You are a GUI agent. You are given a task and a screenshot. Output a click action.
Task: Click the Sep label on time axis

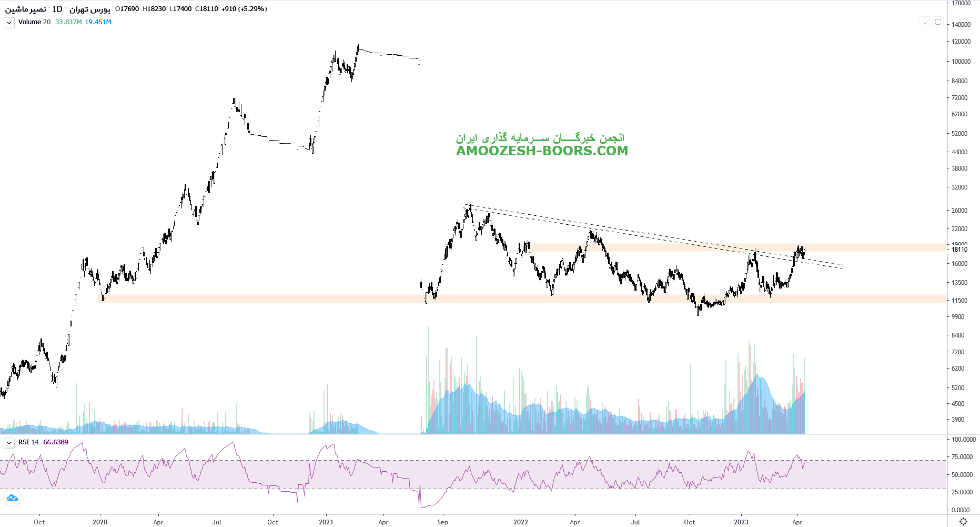pyautogui.click(x=442, y=522)
